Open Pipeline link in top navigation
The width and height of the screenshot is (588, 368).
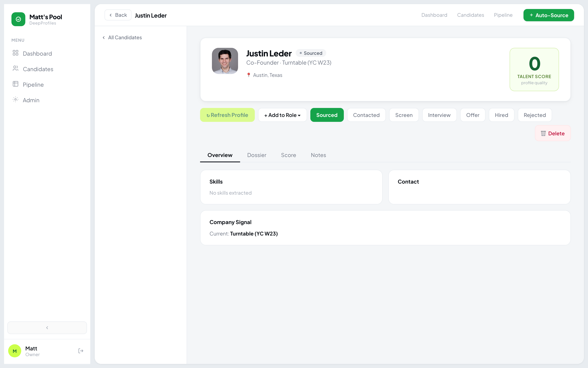[503, 15]
